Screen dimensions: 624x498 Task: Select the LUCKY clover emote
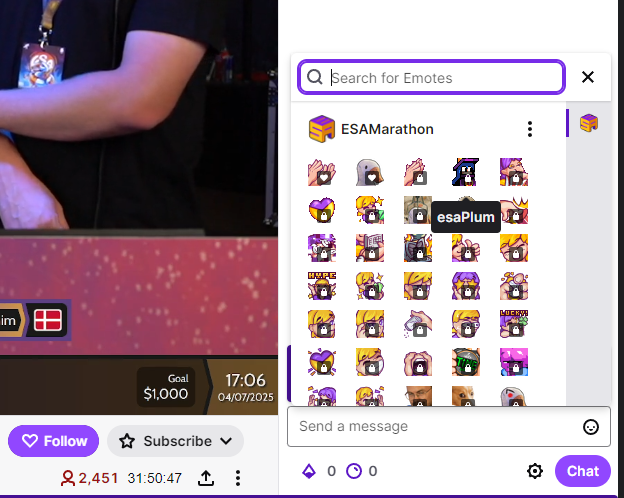(x=514, y=324)
